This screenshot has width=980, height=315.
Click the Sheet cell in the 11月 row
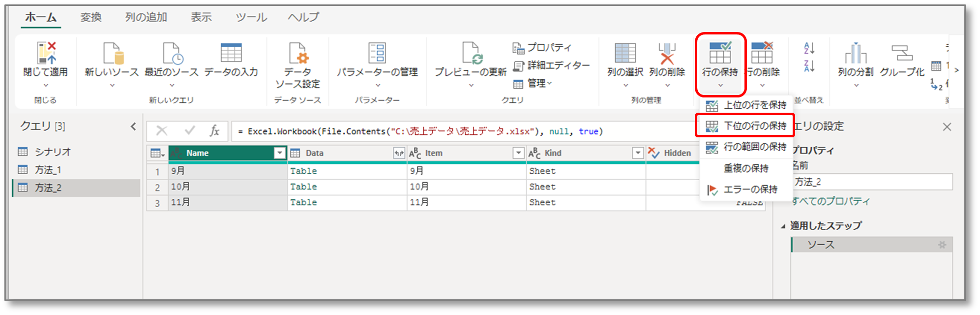click(x=586, y=202)
